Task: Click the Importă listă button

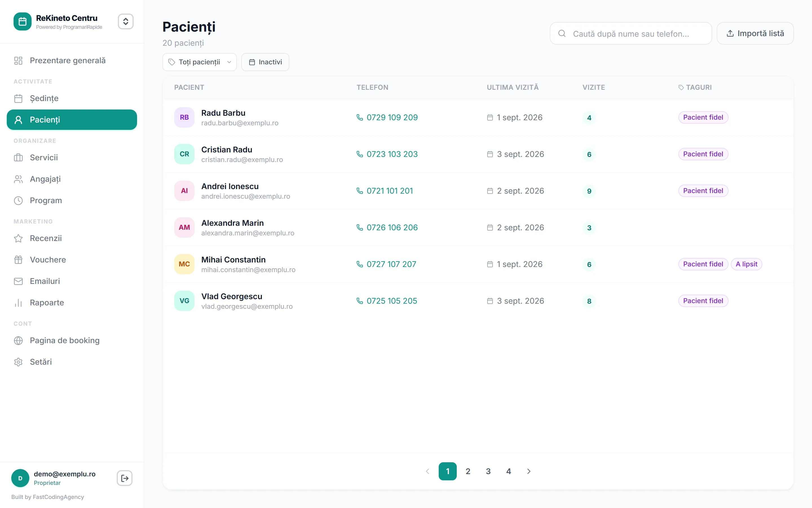Action: click(755, 34)
